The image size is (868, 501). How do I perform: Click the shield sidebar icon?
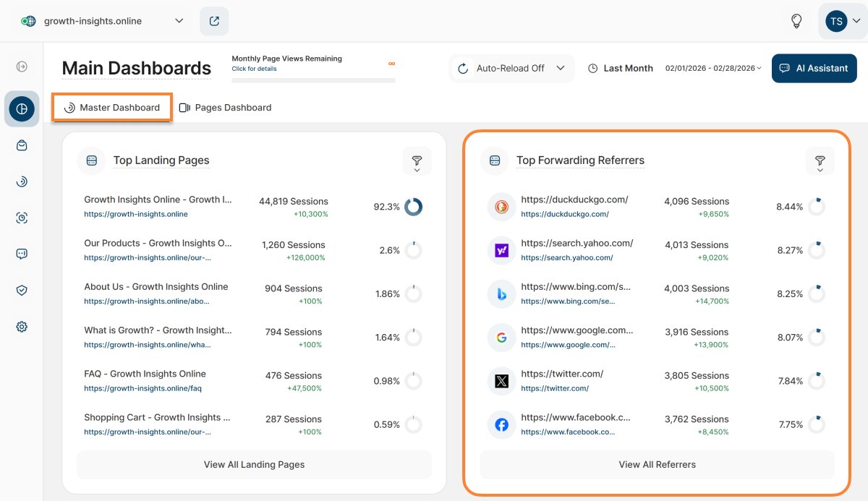[22, 290]
